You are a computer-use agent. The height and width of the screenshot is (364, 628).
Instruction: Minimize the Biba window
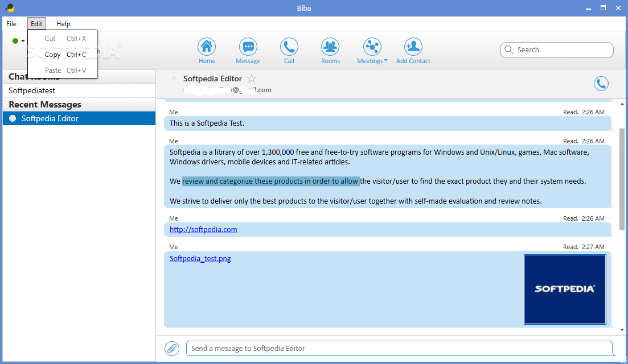pyautogui.click(x=588, y=8)
